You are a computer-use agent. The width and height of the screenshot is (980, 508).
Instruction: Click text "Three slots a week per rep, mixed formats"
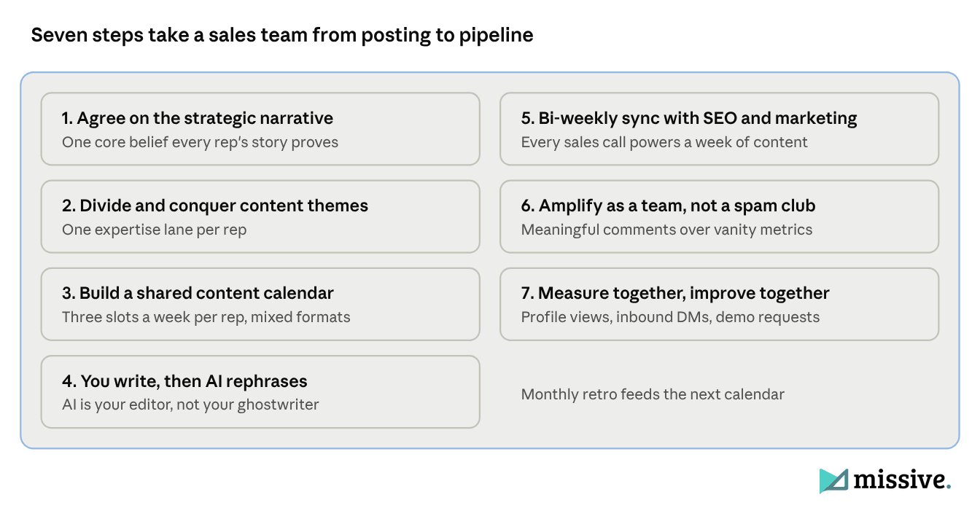coord(206,317)
